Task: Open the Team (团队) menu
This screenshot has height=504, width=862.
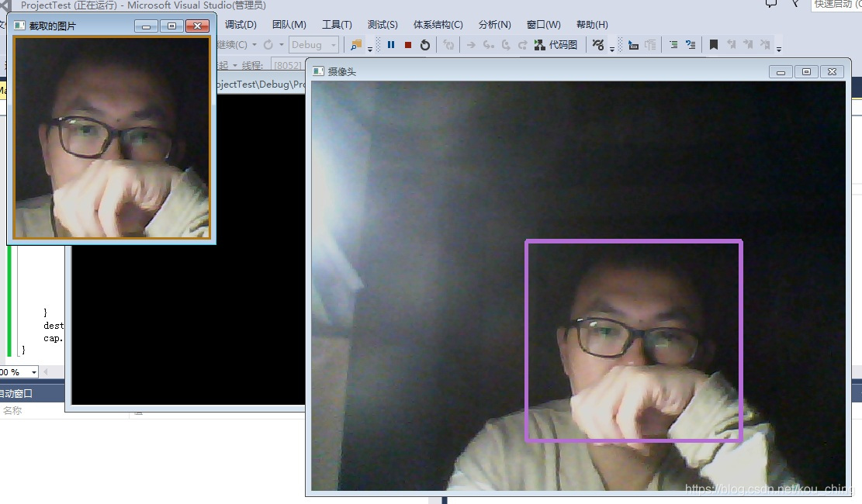Action: click(289, 25)
